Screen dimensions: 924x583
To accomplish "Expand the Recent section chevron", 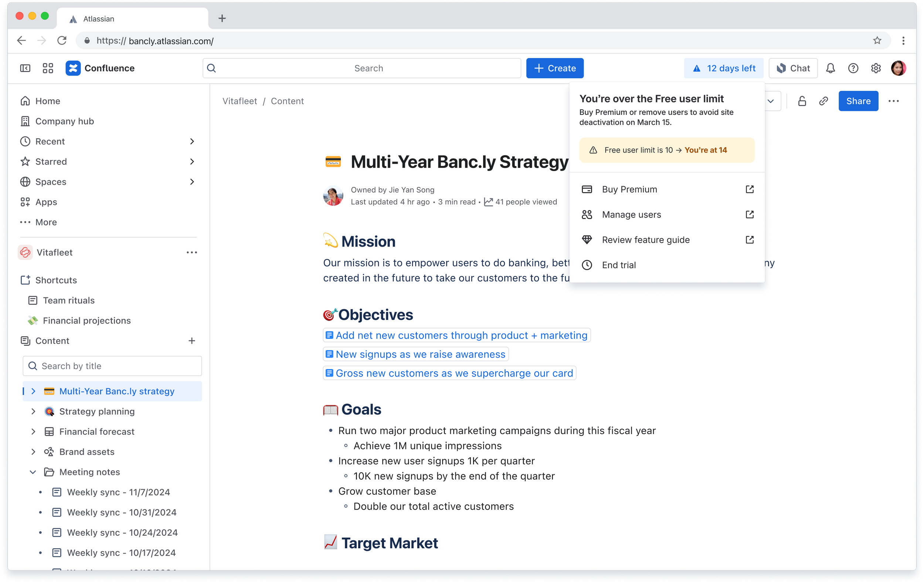I will pos(192,142).
